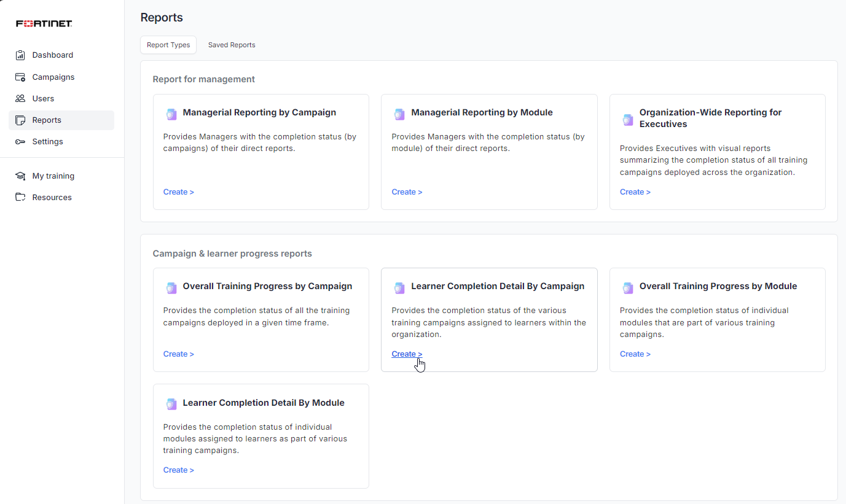This screenshot has width=846, height=504.
Task: Click the Users icon in the sidebar
Action: pyautogui.click(x=20, y=98)
